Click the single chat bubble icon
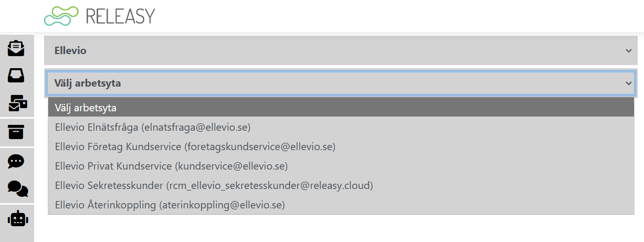The image size is (644, 242). pos(17,161)
